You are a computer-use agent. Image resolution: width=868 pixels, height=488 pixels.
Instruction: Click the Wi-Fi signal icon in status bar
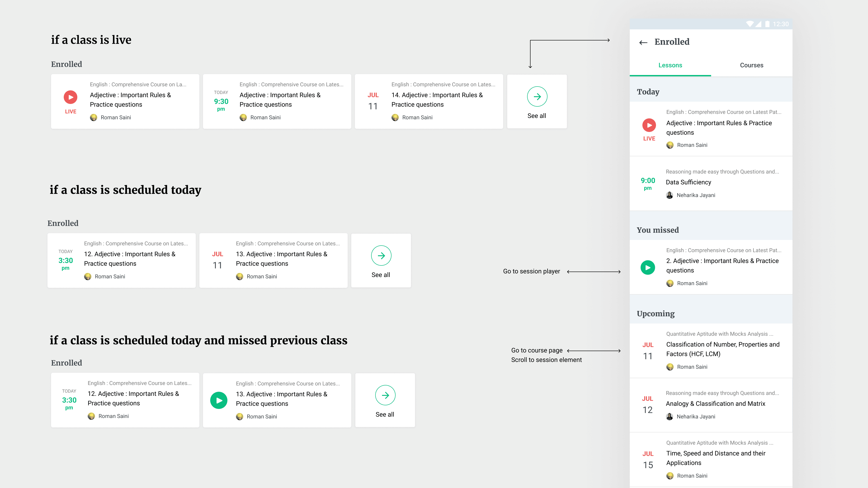tap(749, 24)
